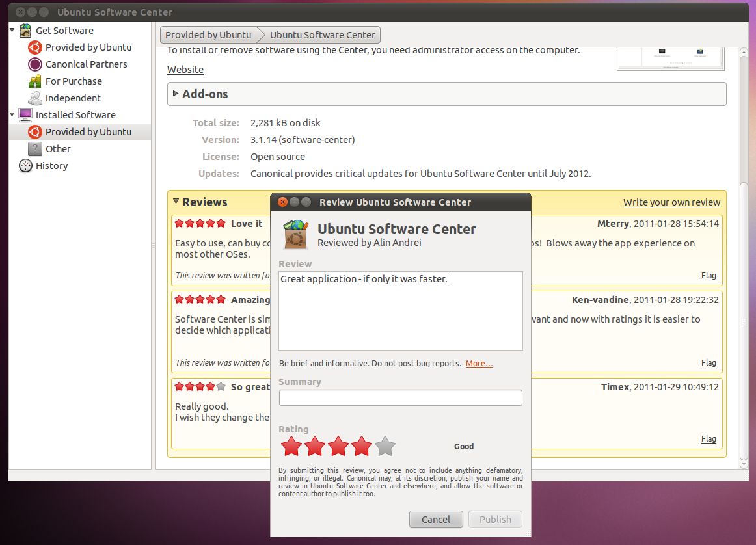756x545 pixels.
Task: Click into the Review text area
Action: [401, 311]
